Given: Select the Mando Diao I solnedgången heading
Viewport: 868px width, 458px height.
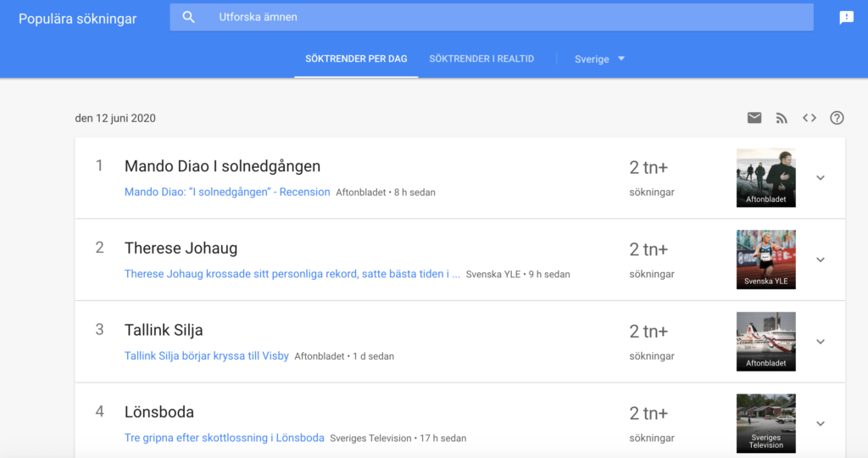Looking at the screenshot, I should coord(223,166).
